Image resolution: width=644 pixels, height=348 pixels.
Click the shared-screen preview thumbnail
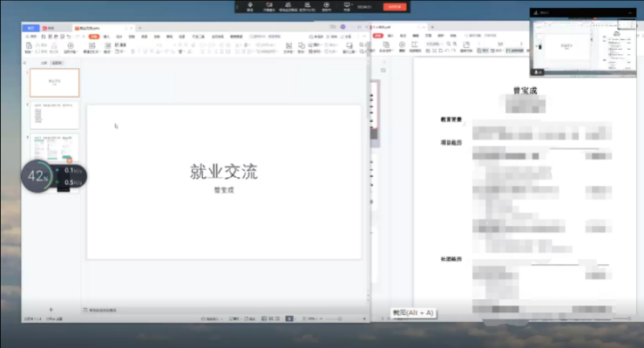point(583,47)
